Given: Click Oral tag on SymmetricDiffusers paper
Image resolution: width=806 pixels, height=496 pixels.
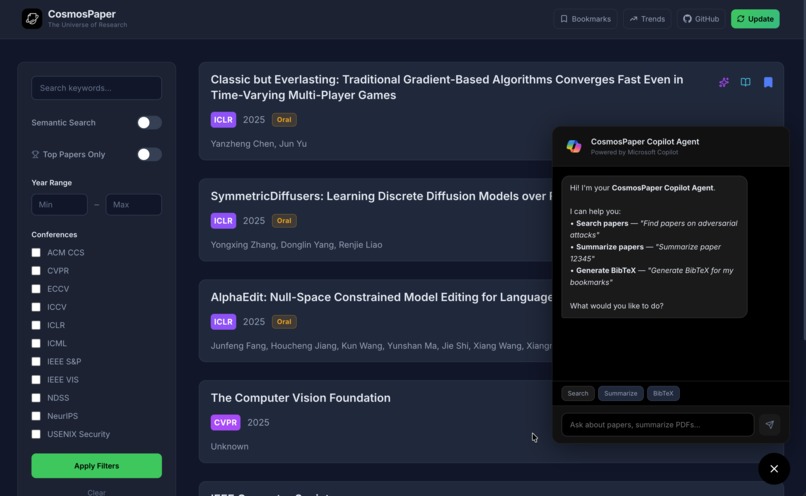Looking at the screenshot, I should coord(284,221).
